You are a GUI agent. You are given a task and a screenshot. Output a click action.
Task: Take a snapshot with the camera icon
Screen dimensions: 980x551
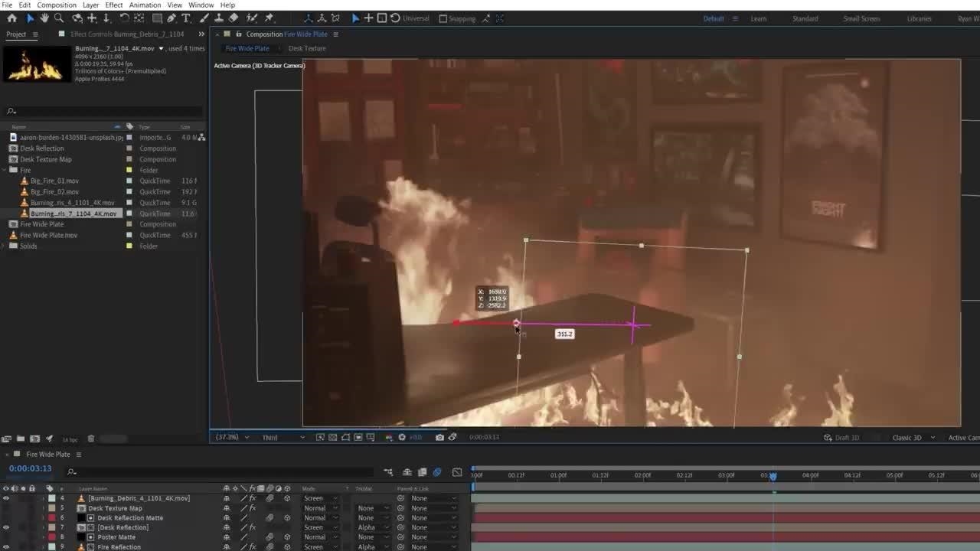(439, 437)
